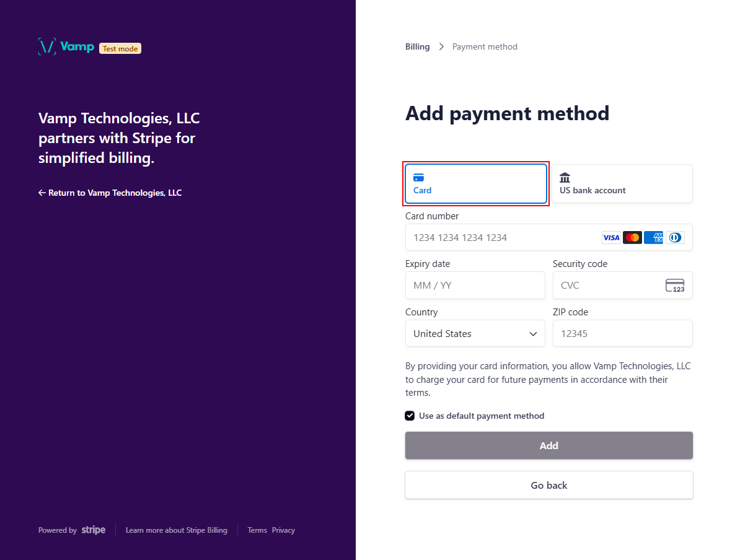Click the CVC card hint icon

pyautogui.click(x=675, y=286)
